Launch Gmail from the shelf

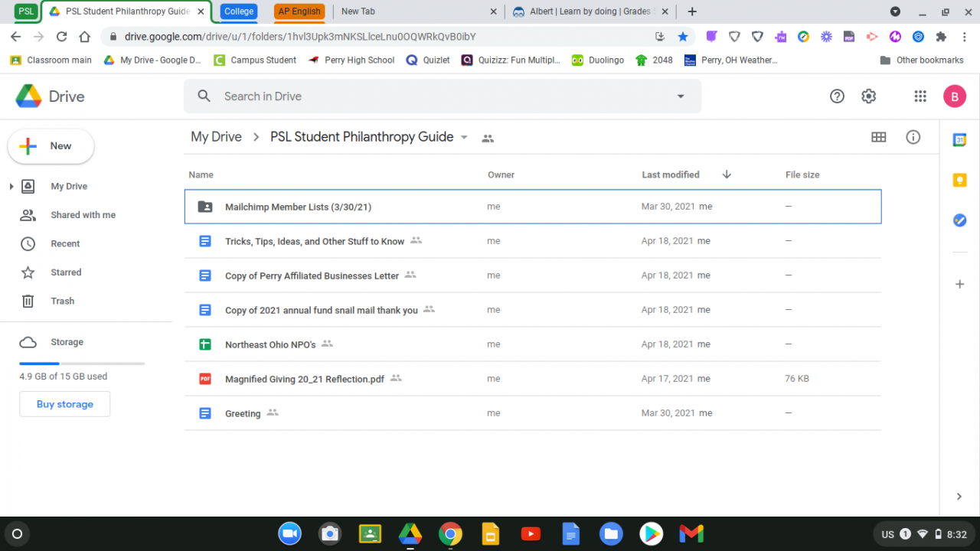pos(691,534)
